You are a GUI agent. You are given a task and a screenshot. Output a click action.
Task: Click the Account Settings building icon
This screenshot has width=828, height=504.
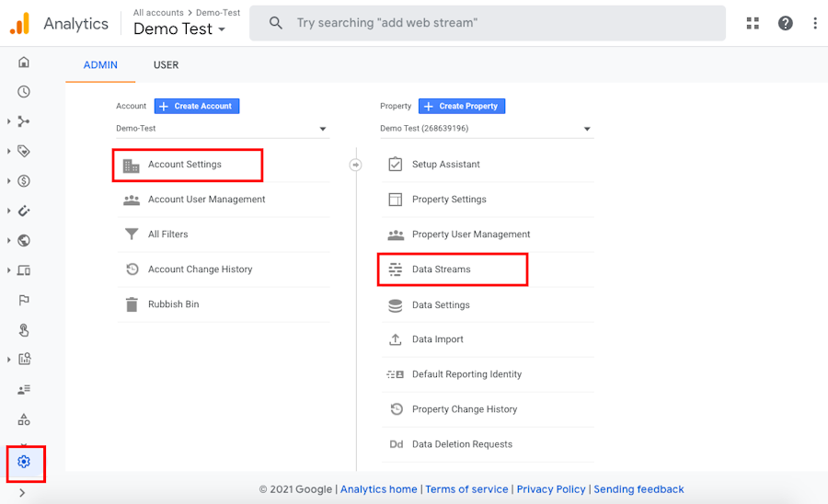(131, 166)
